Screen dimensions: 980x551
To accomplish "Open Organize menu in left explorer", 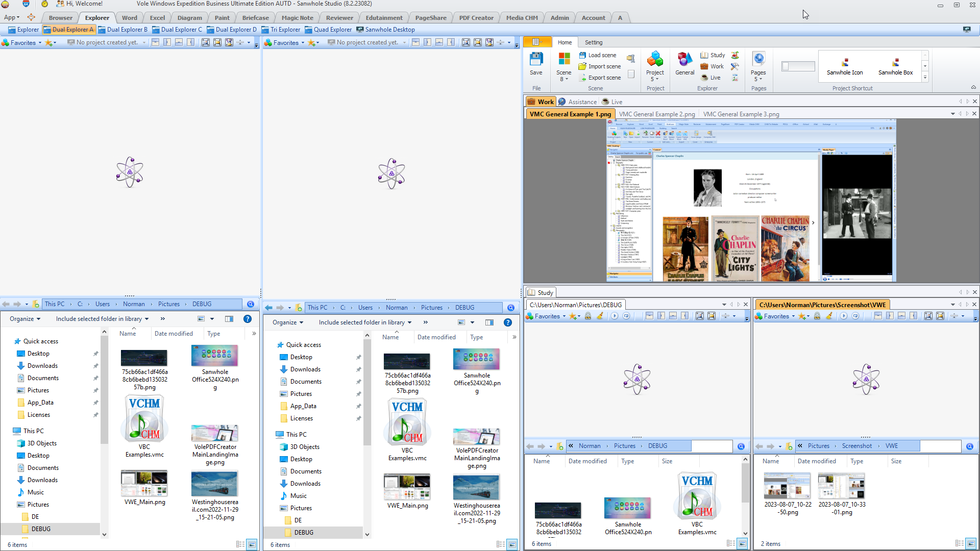I will pyautogui.click(x=25, y=319).
